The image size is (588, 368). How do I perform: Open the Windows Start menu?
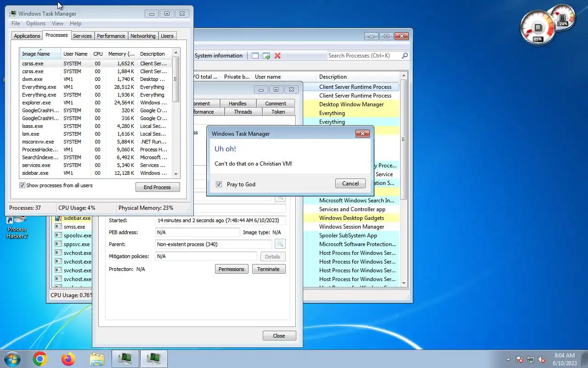[x=13, y=359]
